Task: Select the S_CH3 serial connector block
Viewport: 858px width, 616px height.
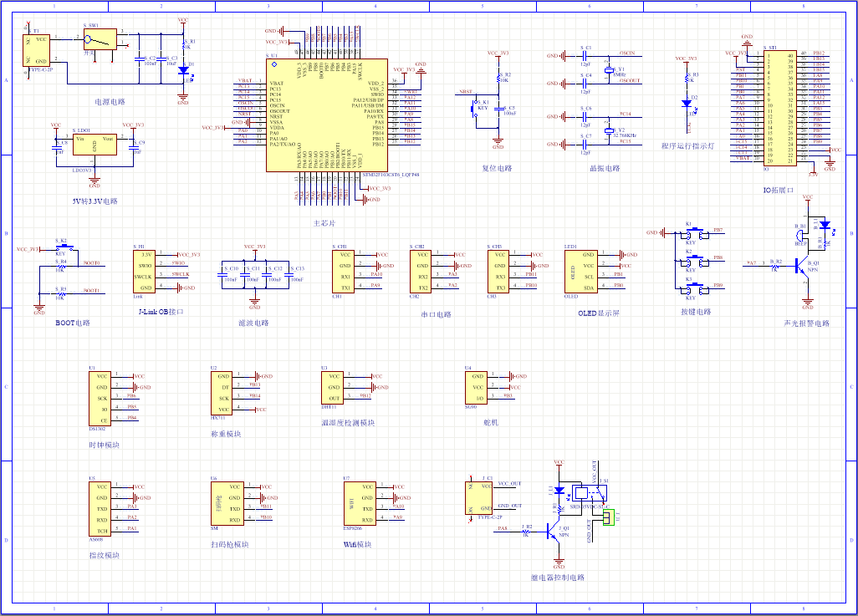Action: 498,272
